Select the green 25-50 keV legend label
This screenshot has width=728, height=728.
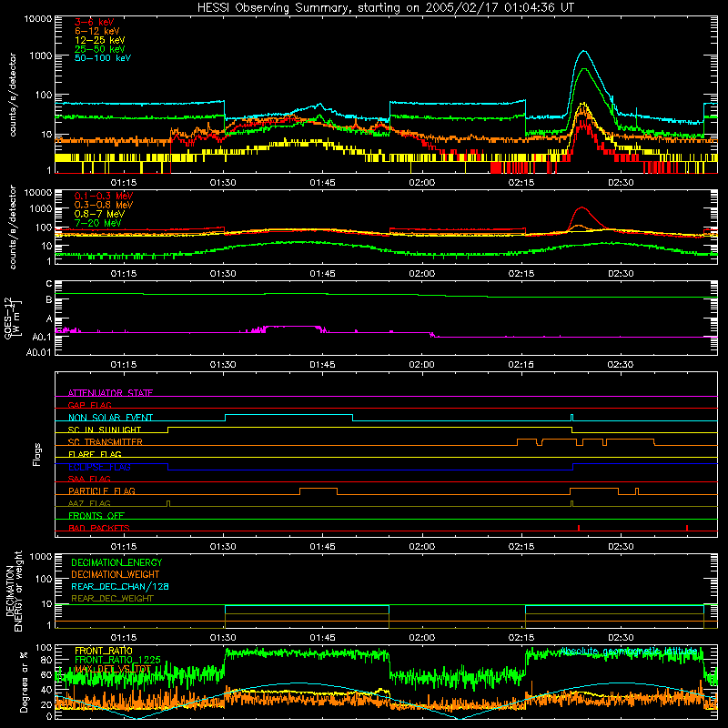tap(99, 49)
